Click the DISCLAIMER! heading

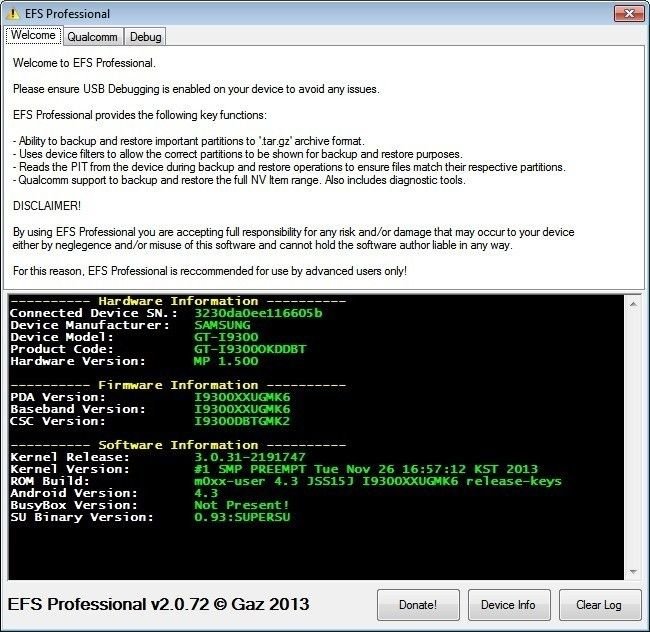point(47,206)
